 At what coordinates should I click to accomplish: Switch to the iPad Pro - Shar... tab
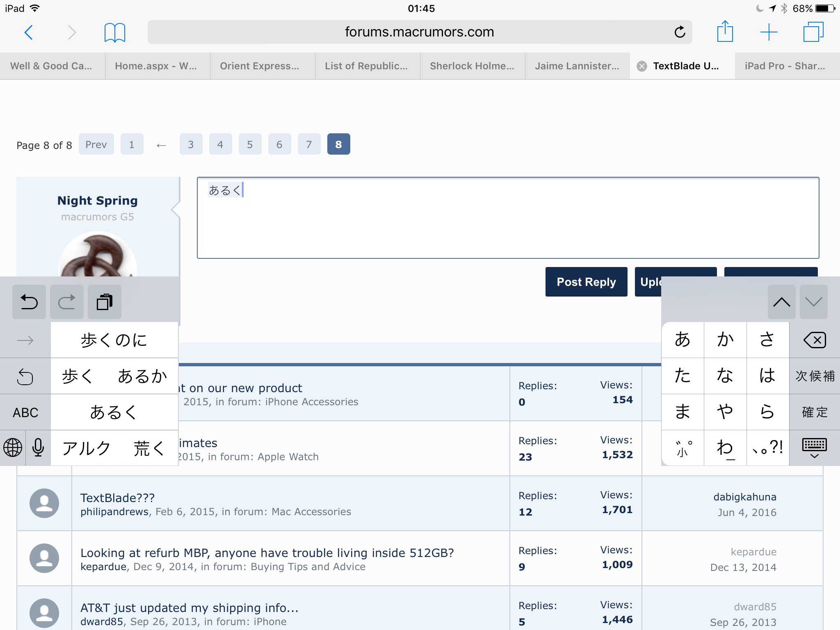785,66
